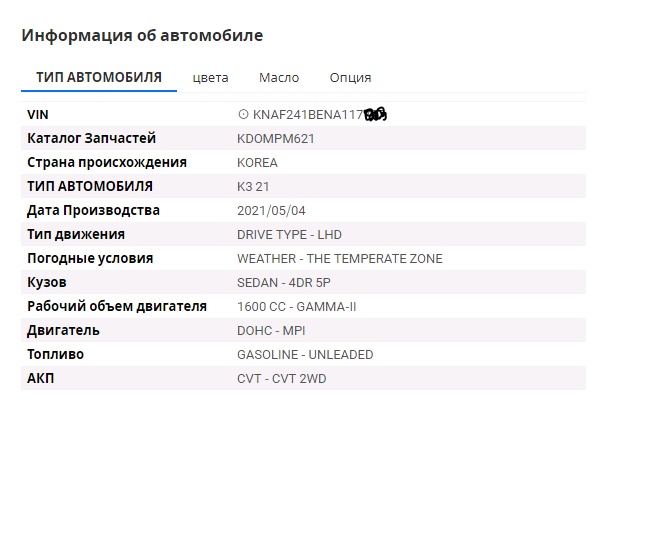Click the 1600 CC - GAMMA-II value
The image size is (654, 536).
click(297, 307)
